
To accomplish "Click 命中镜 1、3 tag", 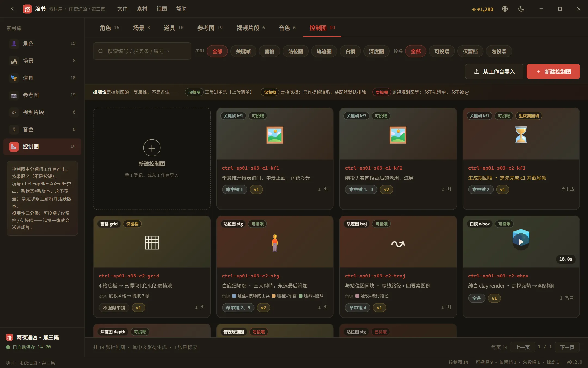I will point(361,189).
